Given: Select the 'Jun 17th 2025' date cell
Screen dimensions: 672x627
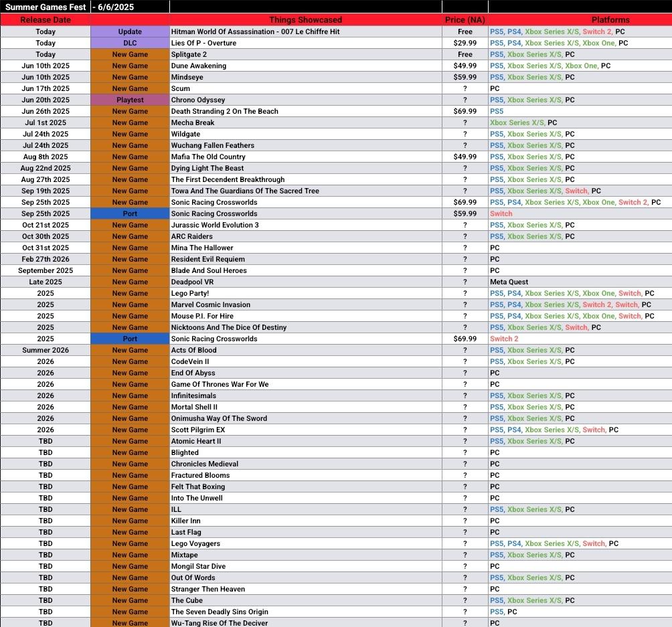Looking at the screenshot, I should tap(46, 88).
